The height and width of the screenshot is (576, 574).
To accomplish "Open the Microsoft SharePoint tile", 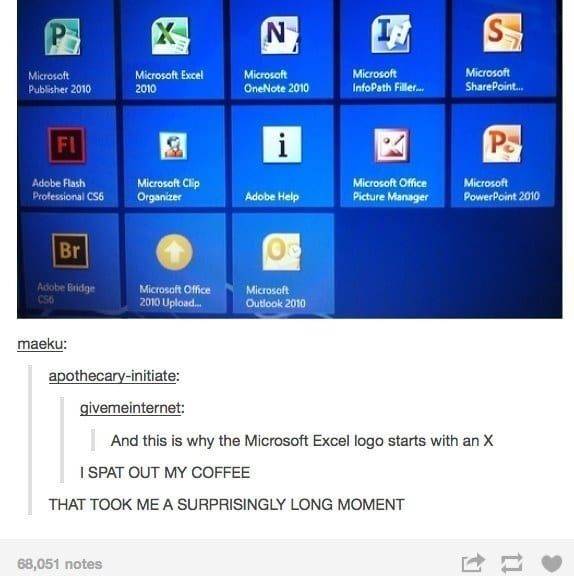I will point(503,48).
